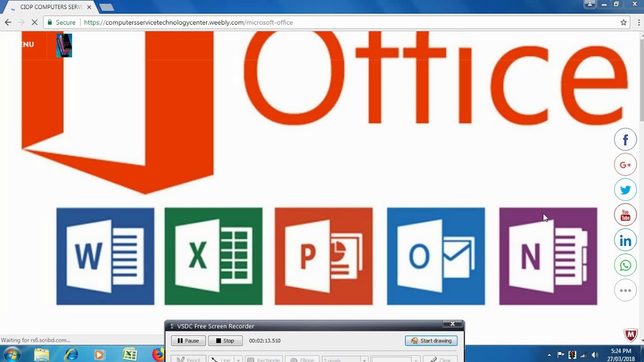Click the address bar URL
Screen dimensions: 644x362
(x=188, y=22)
